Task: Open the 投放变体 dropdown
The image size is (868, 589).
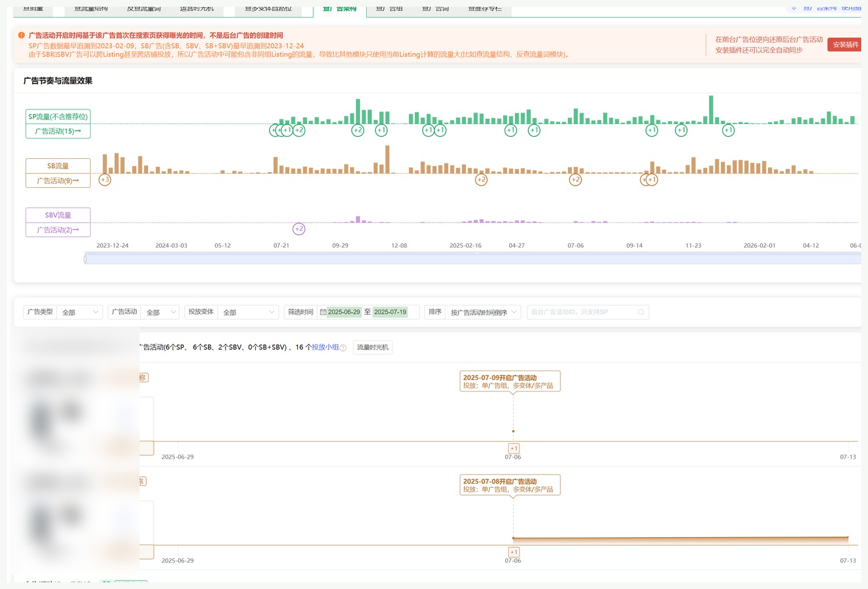Action: pos(248,312)
